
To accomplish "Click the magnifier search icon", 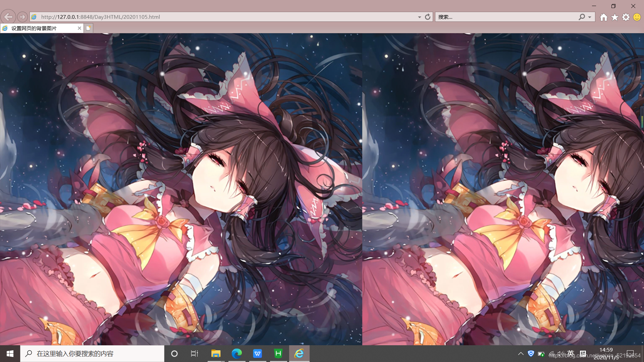I will point(582,17).
